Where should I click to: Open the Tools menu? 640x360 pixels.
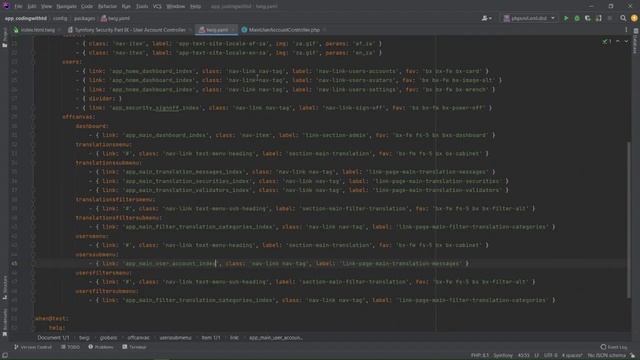point(142,6)
